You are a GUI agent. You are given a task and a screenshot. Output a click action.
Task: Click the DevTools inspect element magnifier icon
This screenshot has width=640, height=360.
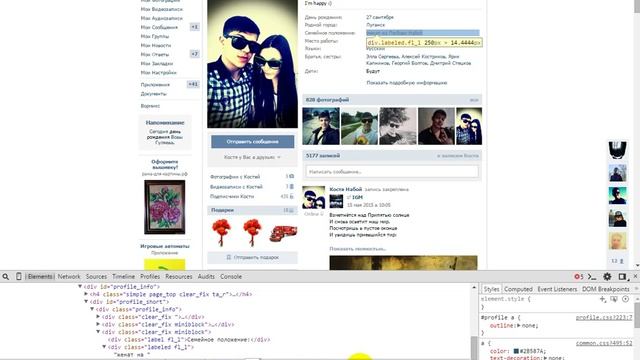[6, 277]
